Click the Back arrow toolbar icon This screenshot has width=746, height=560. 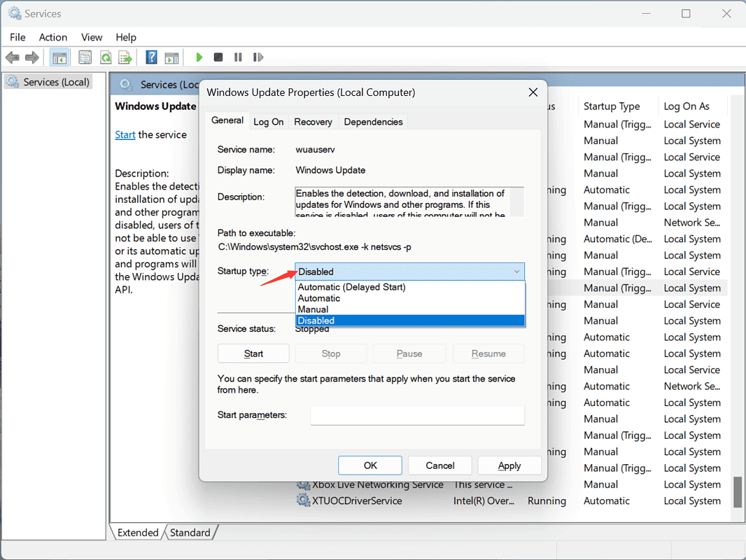coord(13,57)
